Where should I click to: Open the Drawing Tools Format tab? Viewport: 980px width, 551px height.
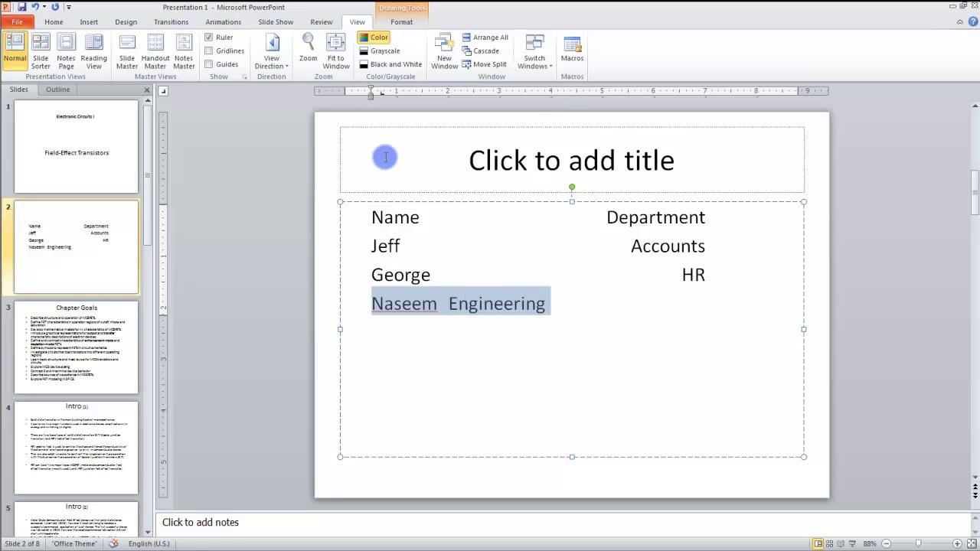point(401,22)
